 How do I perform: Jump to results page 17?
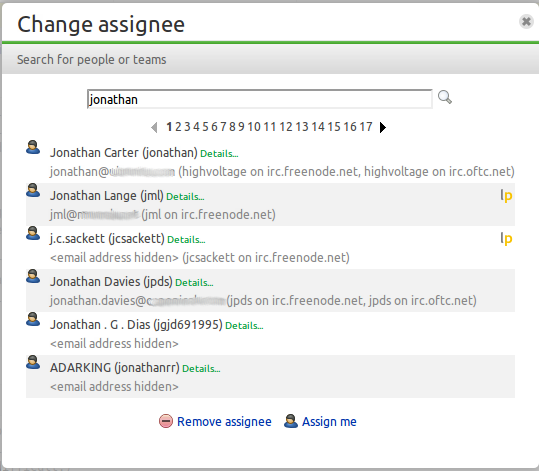(366, 127)
